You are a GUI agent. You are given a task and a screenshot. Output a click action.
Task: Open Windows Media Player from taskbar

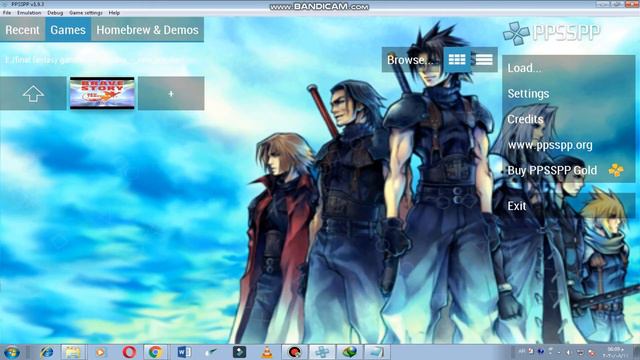100,352
